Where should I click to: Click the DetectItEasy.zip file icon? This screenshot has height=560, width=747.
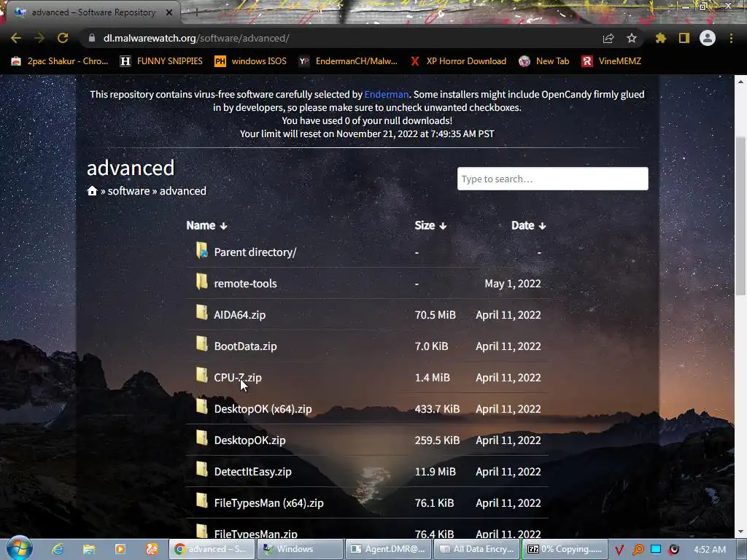tap(201, 470)
